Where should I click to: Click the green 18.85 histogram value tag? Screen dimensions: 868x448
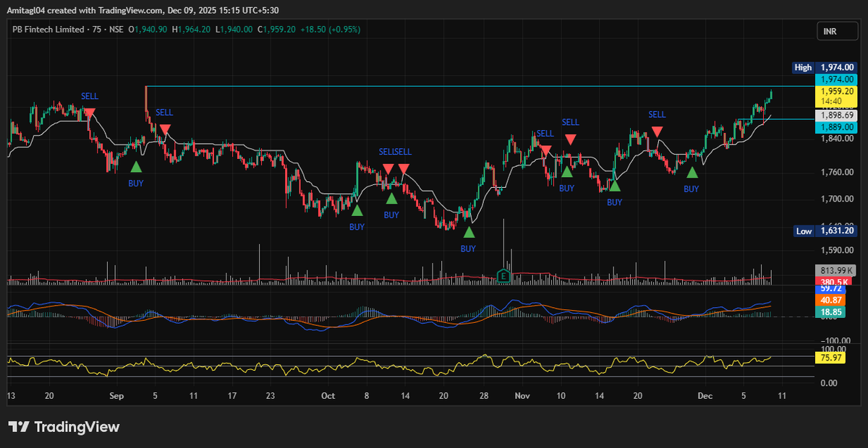[829, 312]
